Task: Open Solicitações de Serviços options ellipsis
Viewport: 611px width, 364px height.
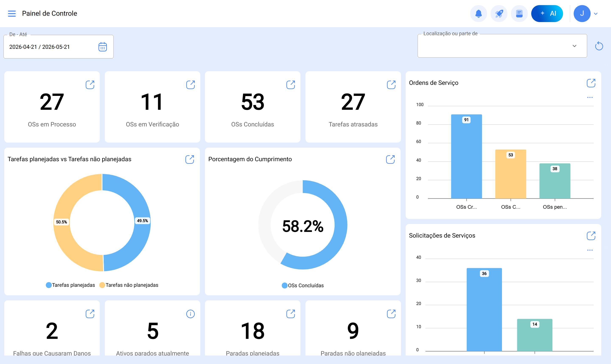Action: tap(590, 250)
